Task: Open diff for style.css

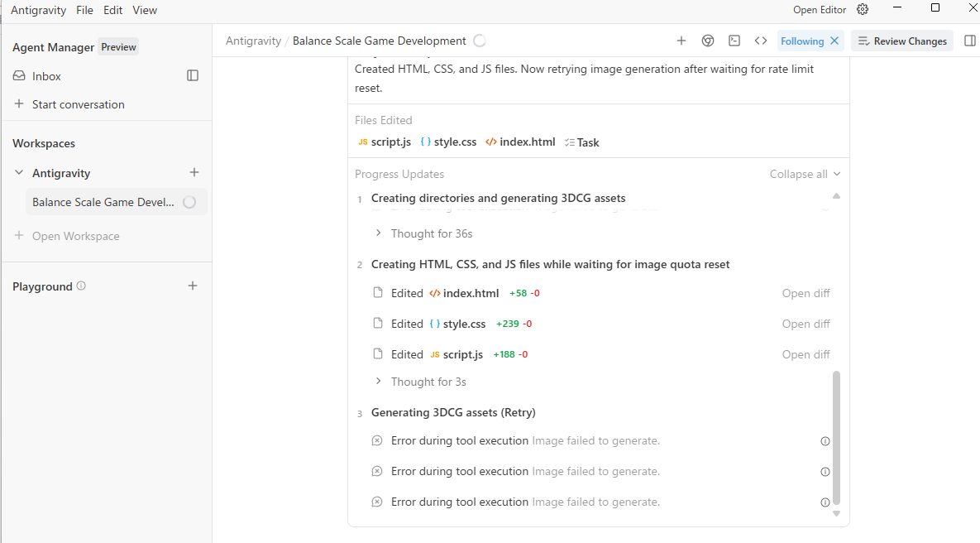Action: coord(806,324)
